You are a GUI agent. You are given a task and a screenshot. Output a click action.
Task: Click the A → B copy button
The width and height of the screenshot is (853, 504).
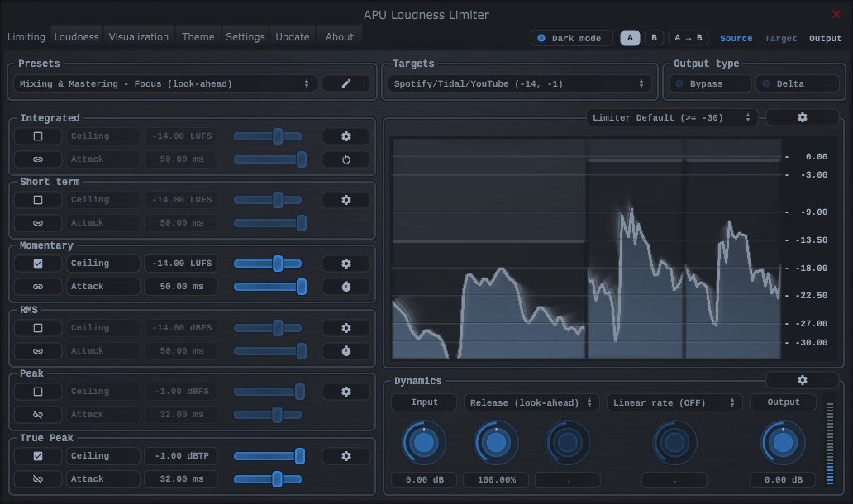pos(688,38)
